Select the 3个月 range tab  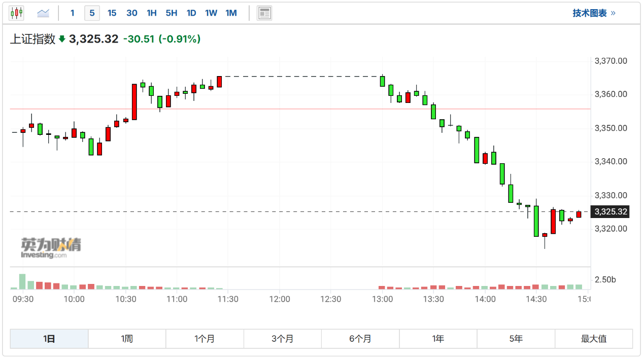click(283, 339)
